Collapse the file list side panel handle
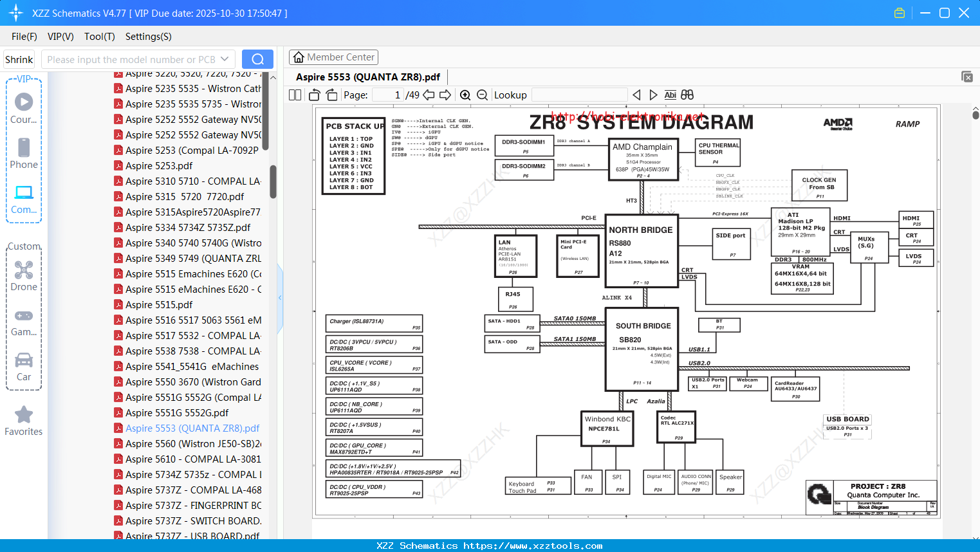Viewport: 980px width, 552px height. tap(280, 298)
